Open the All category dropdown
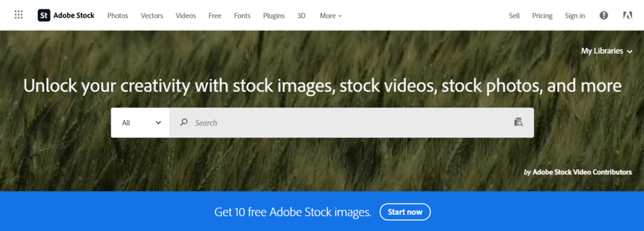644x231 pixels. click(x=140, y=123)
